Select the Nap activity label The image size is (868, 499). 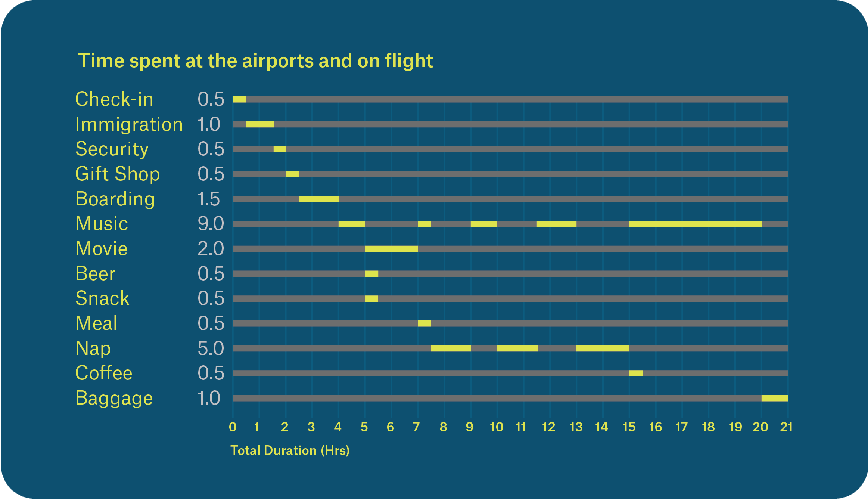pyautogui.click(x=93, y=348)
